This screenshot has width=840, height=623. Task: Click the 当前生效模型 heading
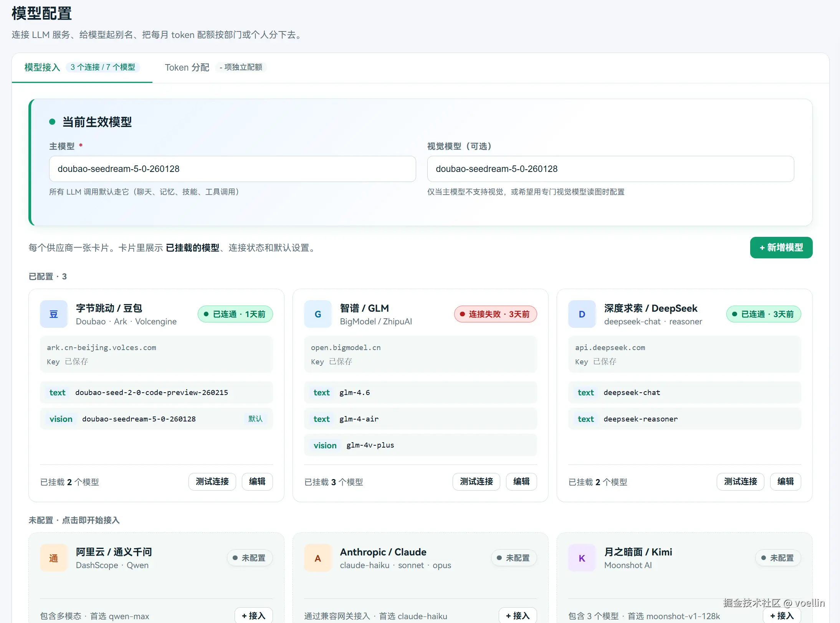(97, 122)
